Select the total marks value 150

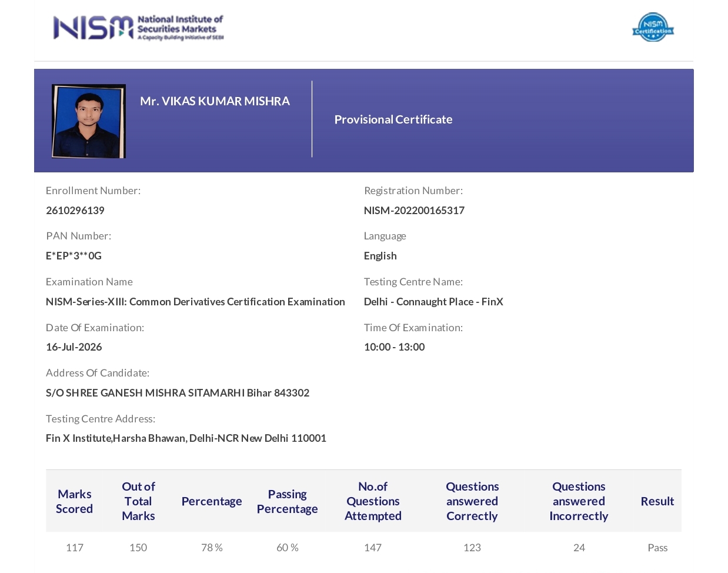[x=138, y=548]
